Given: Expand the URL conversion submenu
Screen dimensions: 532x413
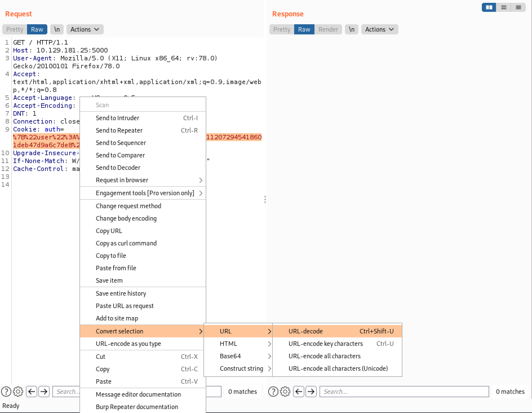Looking at the screenshot, I should pyautogui.click(x=238, y=331).
